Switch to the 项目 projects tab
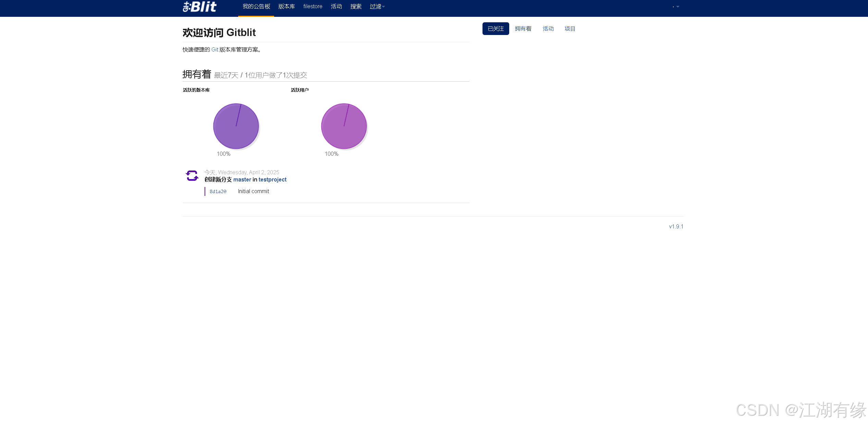The width and height of the screenshot is (868, 424). (570, 29)
